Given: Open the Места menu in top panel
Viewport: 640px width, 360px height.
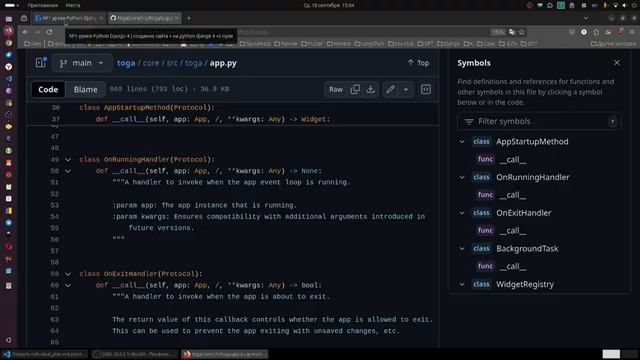Looking at the screenshot, I should pos(73,5).
